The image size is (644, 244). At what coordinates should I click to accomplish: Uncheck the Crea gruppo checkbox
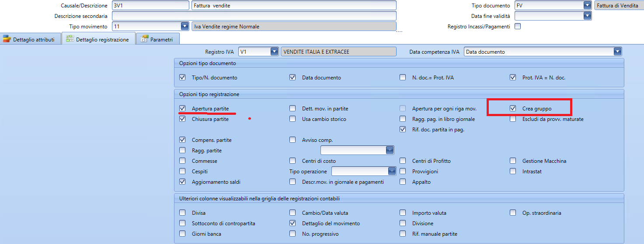pyautogui.click(x=513, y=109)
